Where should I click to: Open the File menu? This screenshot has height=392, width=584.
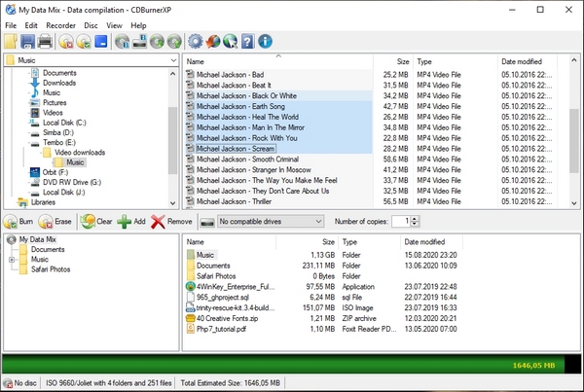click(11, 25)
